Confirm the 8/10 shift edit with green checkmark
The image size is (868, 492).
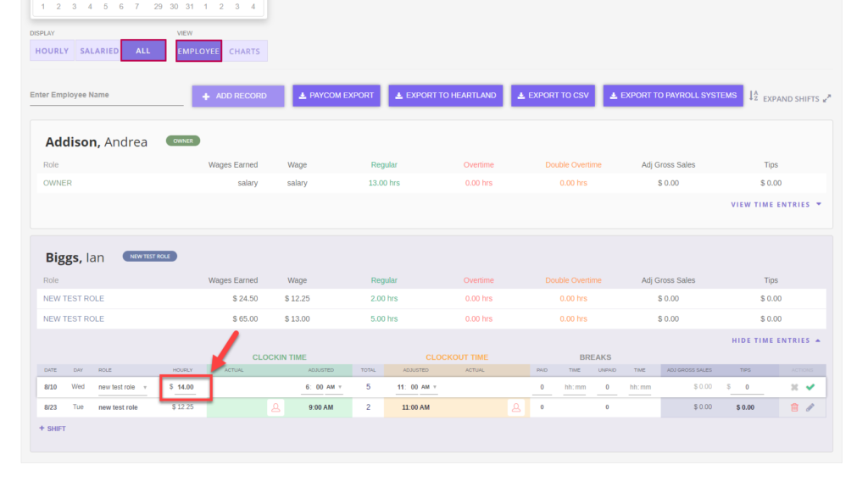812,388
